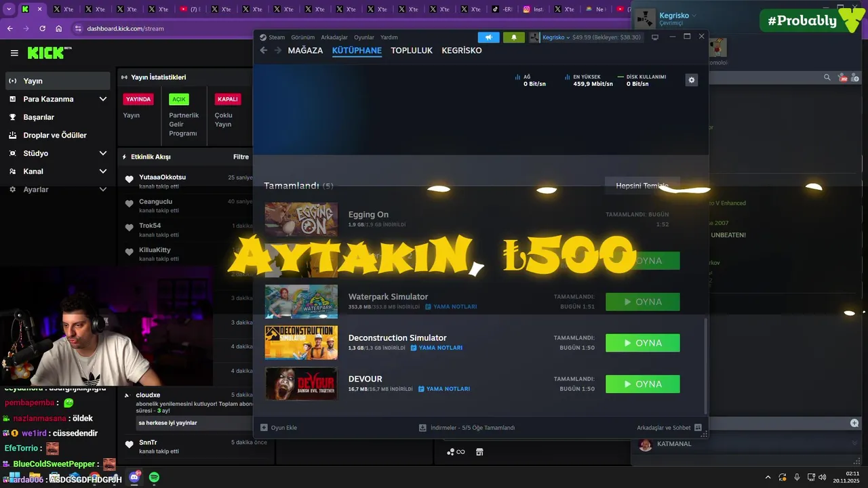Viewport: 868px width, 488px height.
Task: Click the browser home button
Action: tap(59, 28)
